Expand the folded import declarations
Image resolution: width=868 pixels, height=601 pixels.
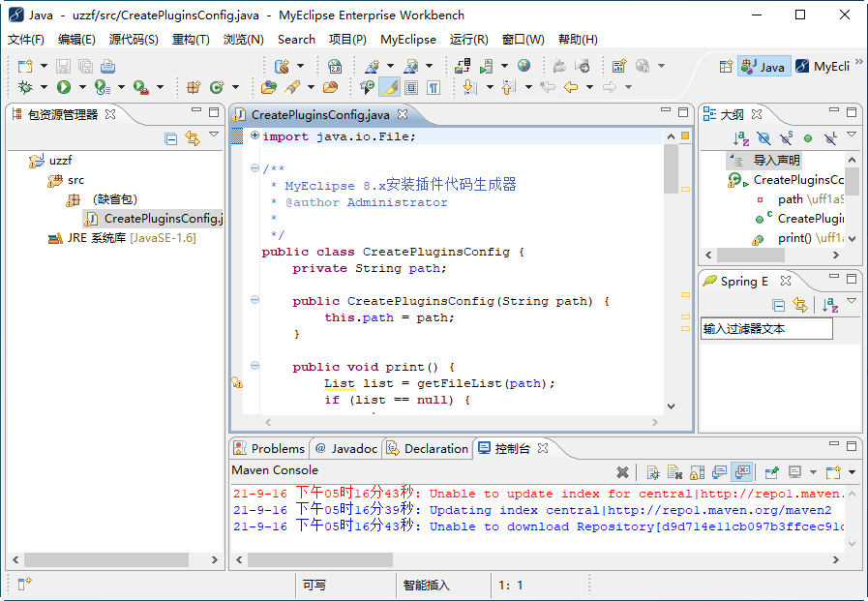(x=254, y=135)
